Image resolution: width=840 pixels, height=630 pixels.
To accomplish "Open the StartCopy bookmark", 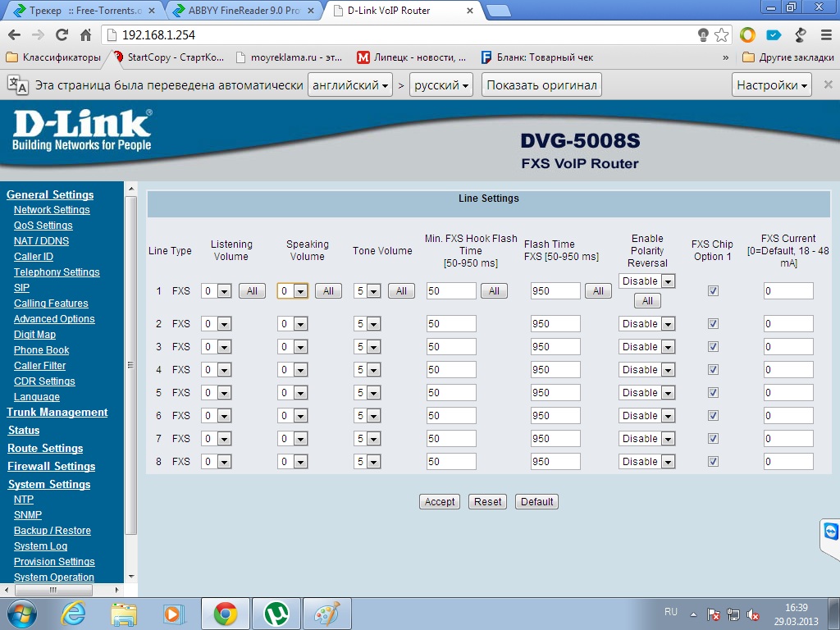I will (x=169, y=57).
